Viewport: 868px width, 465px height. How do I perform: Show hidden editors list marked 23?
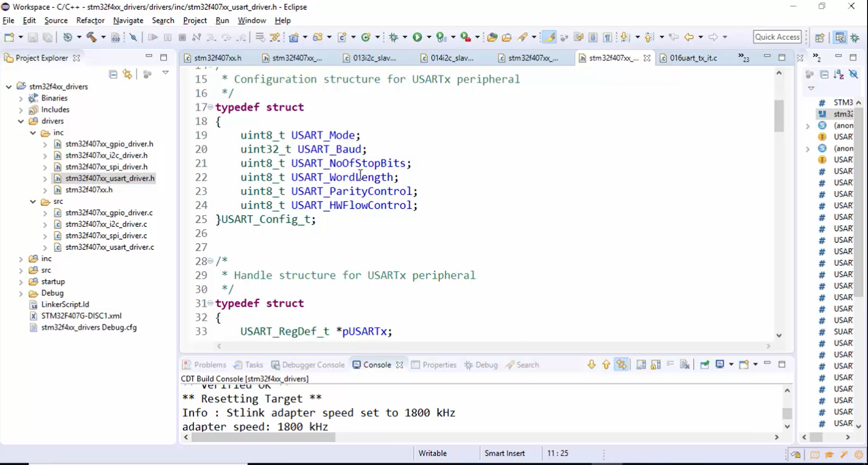(743, 58)
